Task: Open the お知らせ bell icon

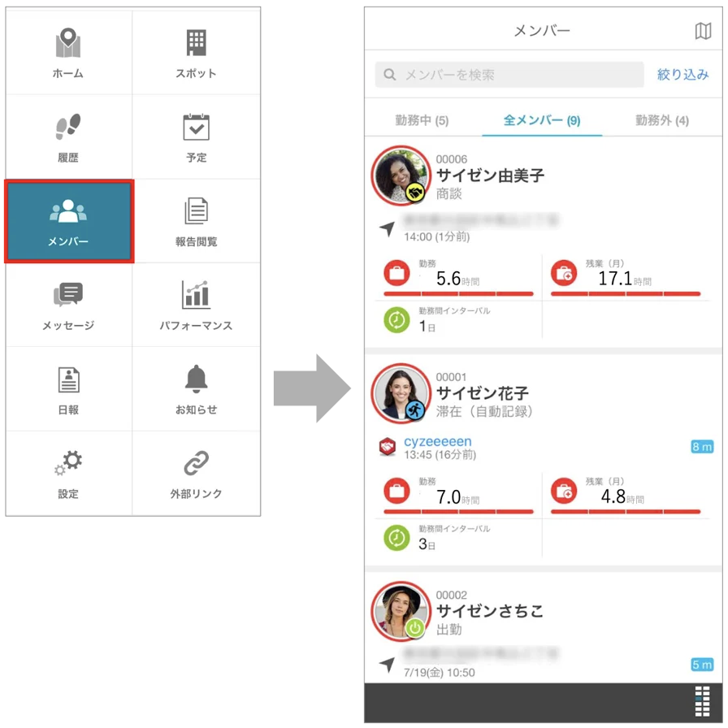Action: click(x=196, y=379)
